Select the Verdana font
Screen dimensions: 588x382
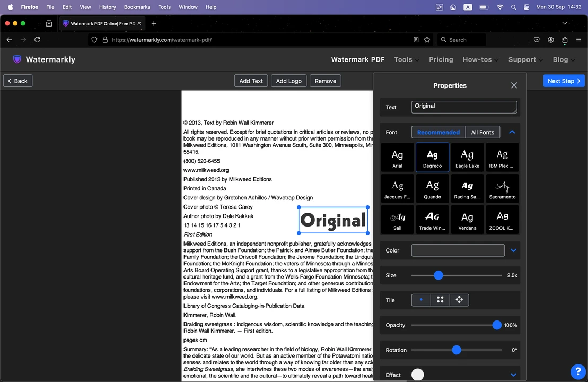467,219
